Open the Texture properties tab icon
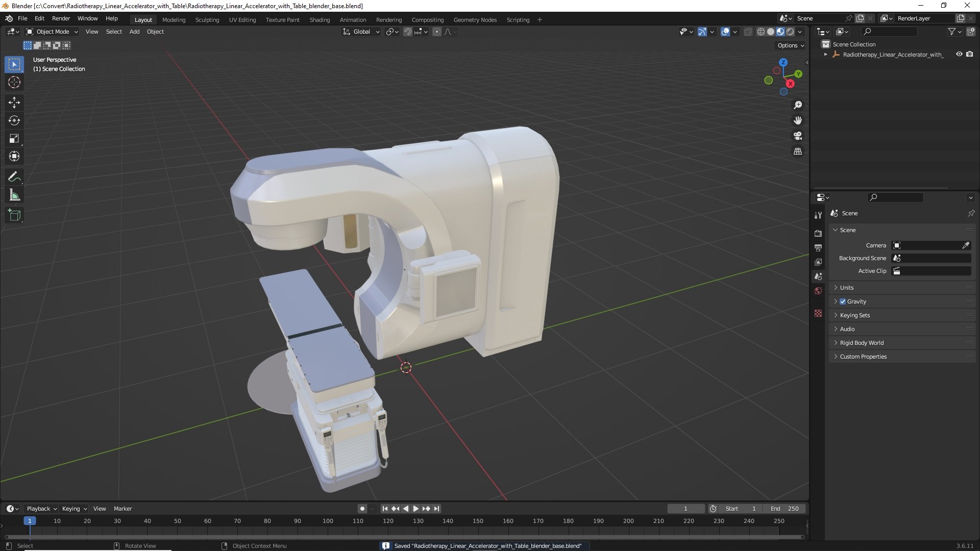The image size is (980, 551). pos(818,313)
